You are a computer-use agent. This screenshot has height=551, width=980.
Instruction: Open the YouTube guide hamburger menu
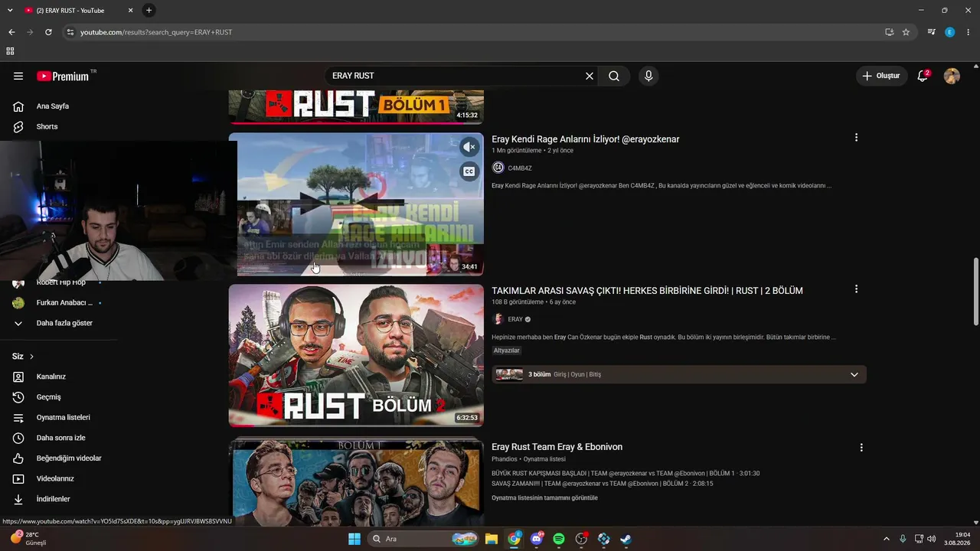pos(18,76)
